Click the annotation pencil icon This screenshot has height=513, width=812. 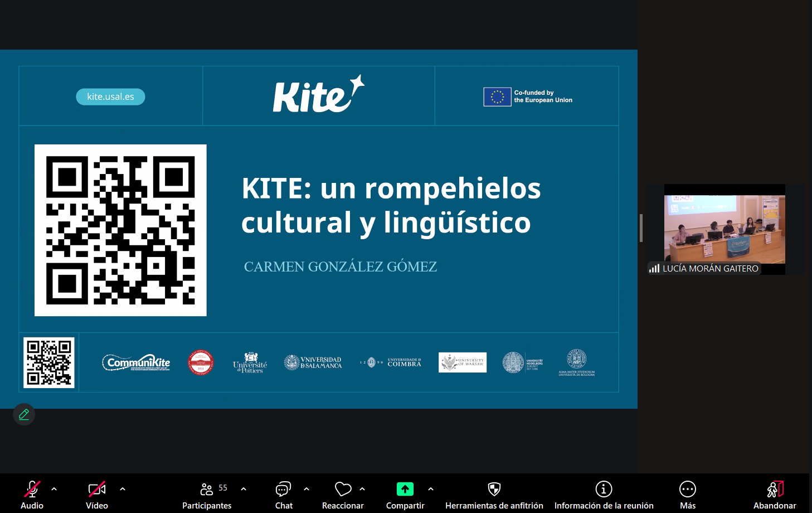[24, 414]
